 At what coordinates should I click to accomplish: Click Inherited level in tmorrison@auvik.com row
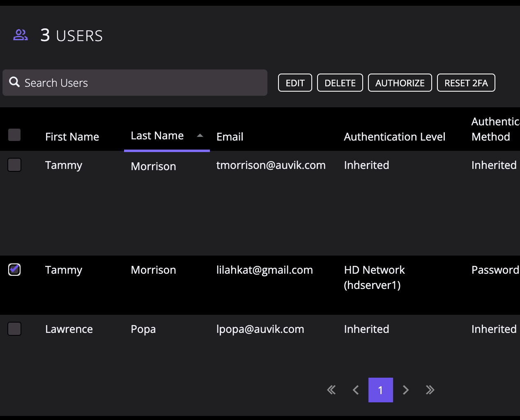pyautogui.click(x=366, y=165)
